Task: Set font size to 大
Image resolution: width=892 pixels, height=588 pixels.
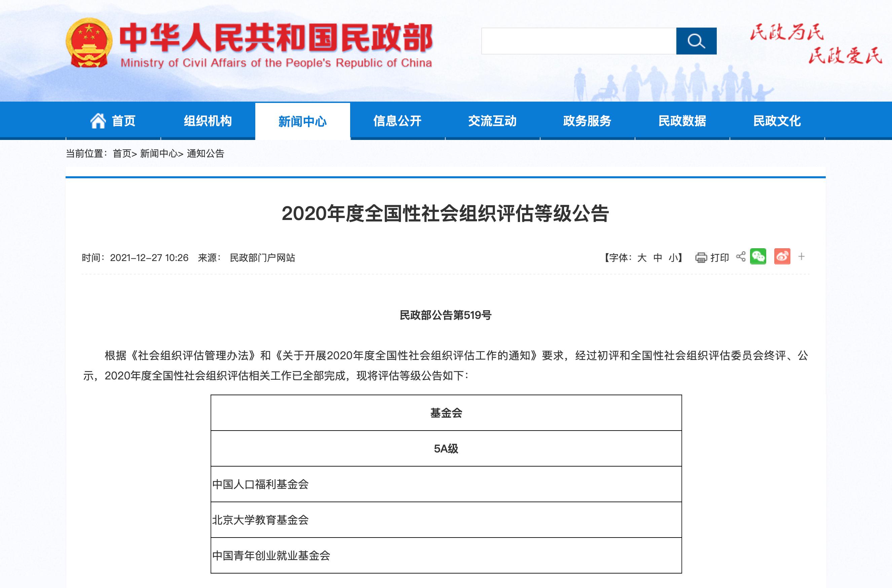Action: click(x=642, y=258)
